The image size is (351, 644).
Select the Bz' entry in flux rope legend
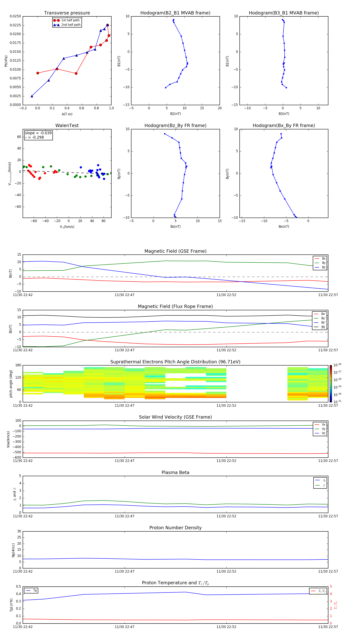(320, 323)
